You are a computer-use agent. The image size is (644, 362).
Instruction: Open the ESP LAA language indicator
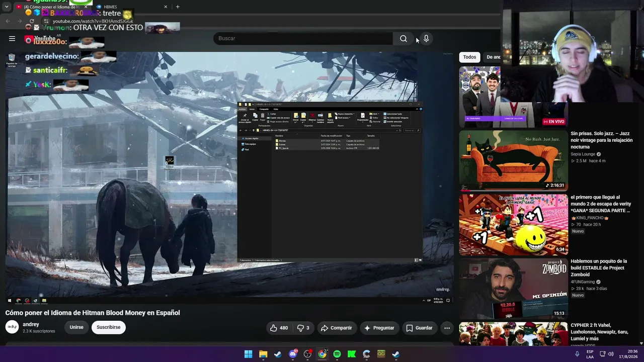(x=590, y=354)
